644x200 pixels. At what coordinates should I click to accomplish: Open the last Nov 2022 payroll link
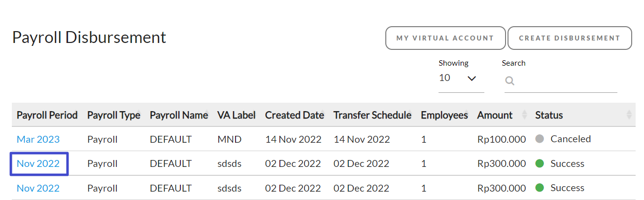point(38,188)
